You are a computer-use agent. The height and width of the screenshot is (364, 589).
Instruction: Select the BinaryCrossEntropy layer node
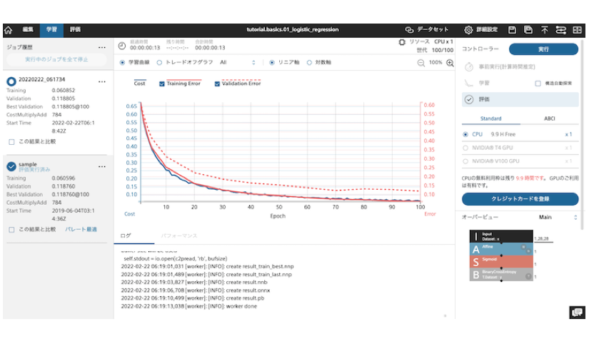[501, 274]
